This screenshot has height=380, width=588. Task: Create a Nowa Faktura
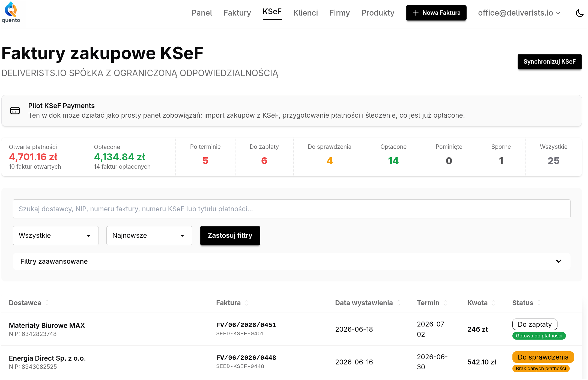tap(436, 13)
